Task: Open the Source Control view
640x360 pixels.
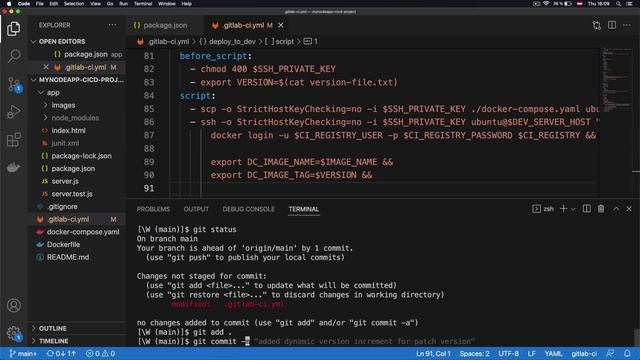Action: click(14, 84)
